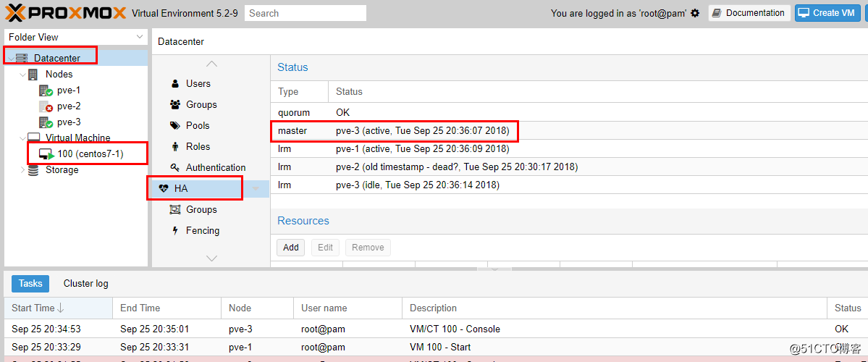Click the logged in as root@pam text
868x362 pixels.
pyautogui.click(x=618, y=13)
